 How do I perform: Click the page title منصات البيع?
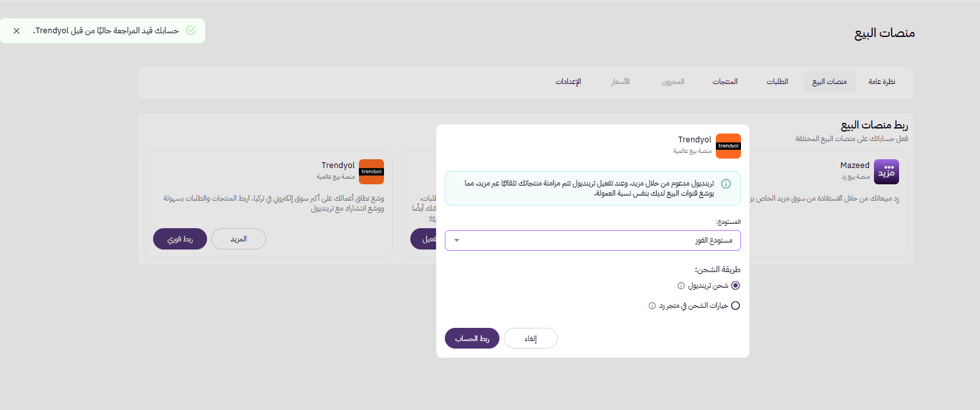click(885, 33)
